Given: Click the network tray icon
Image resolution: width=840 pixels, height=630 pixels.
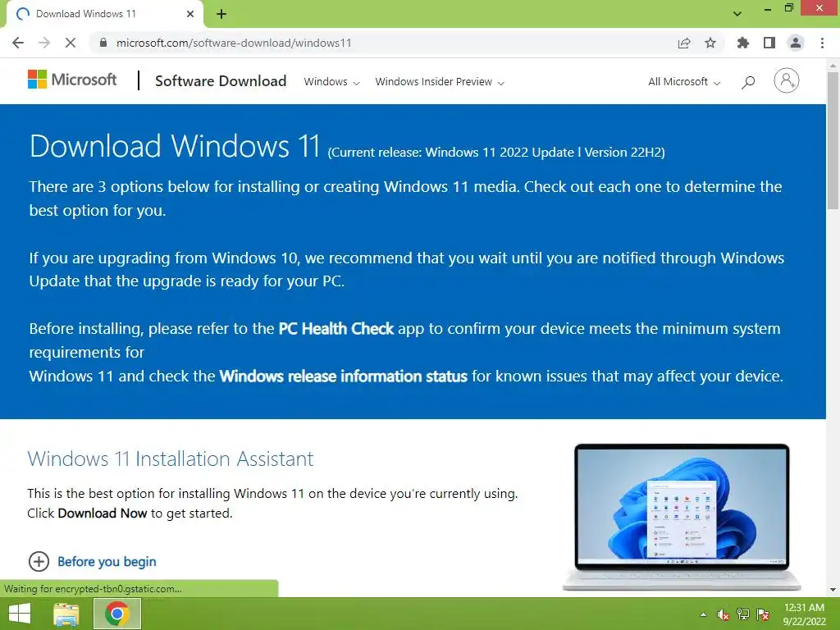Looking at the screenshot, I should [x=743, y=614].
